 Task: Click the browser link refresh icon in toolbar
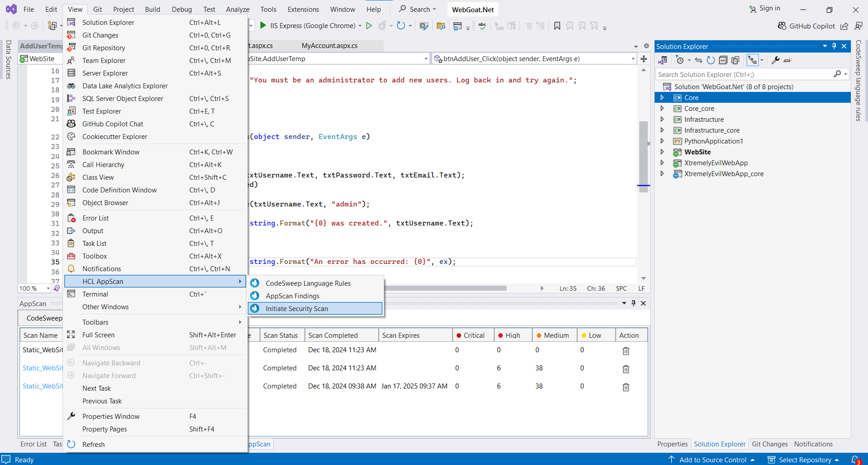point(401,26)
